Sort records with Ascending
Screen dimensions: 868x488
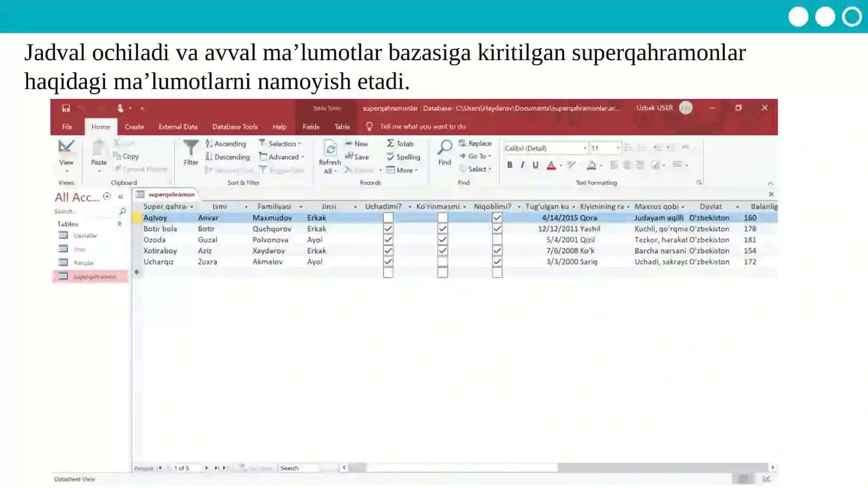(226, 144)
